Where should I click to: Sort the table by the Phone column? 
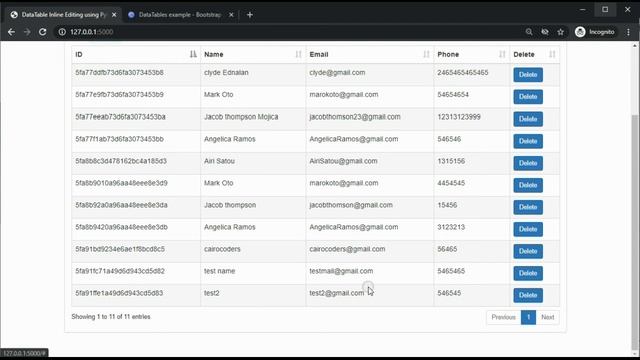click(471, 54)
